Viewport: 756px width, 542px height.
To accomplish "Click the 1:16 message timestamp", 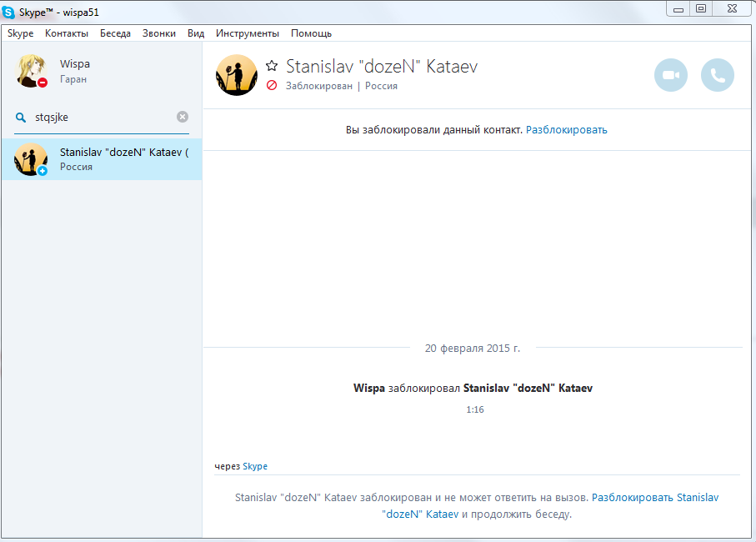I will [x=475, y=409].
